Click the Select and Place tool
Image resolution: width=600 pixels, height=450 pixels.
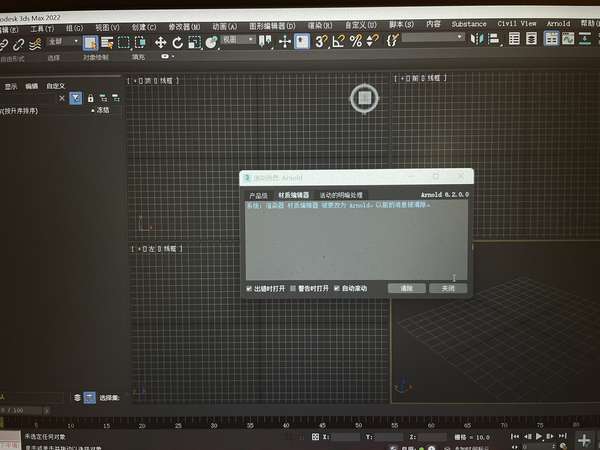211,42
